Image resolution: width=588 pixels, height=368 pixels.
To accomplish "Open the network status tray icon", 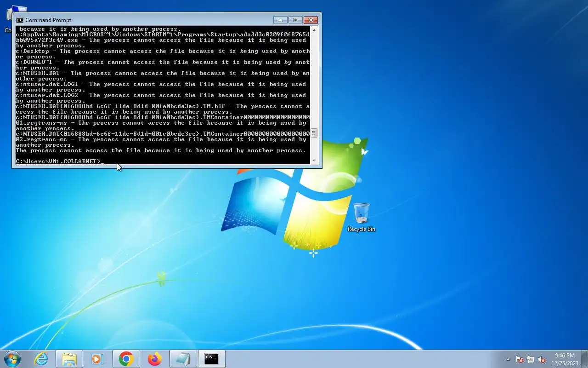I will pyautogui.click(x=531, y=359).
